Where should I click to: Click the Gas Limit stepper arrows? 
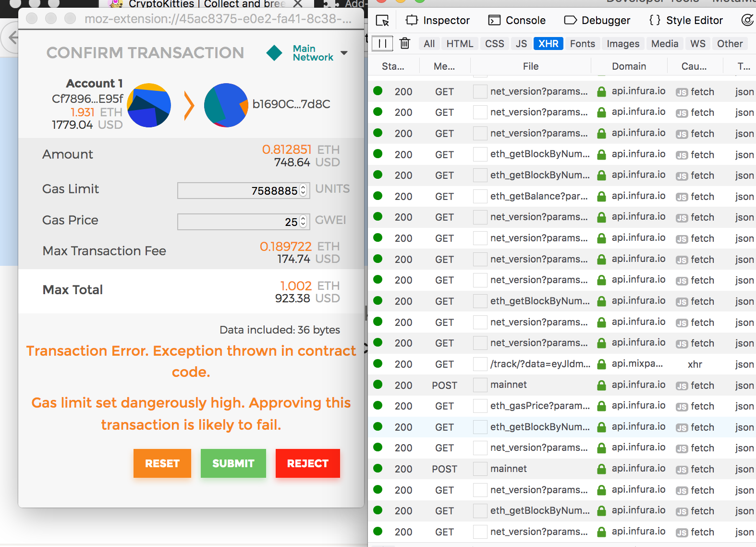(303, 190)
